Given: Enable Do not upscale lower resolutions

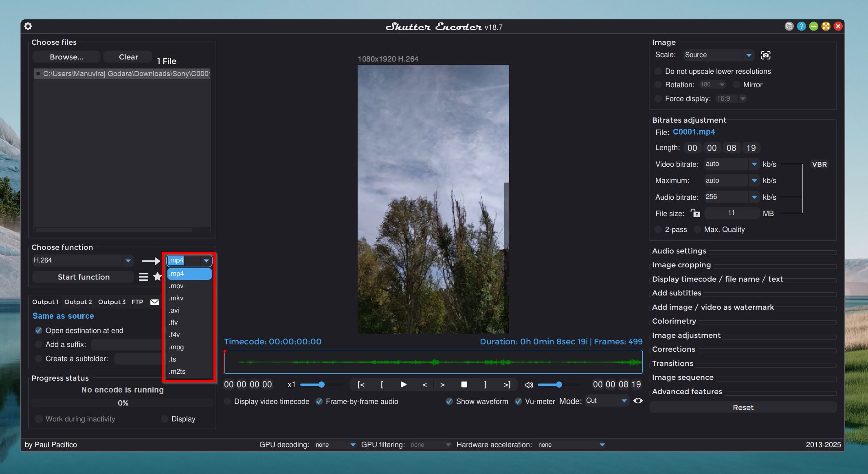Looking at the screenshot, I should click(658, 71).
